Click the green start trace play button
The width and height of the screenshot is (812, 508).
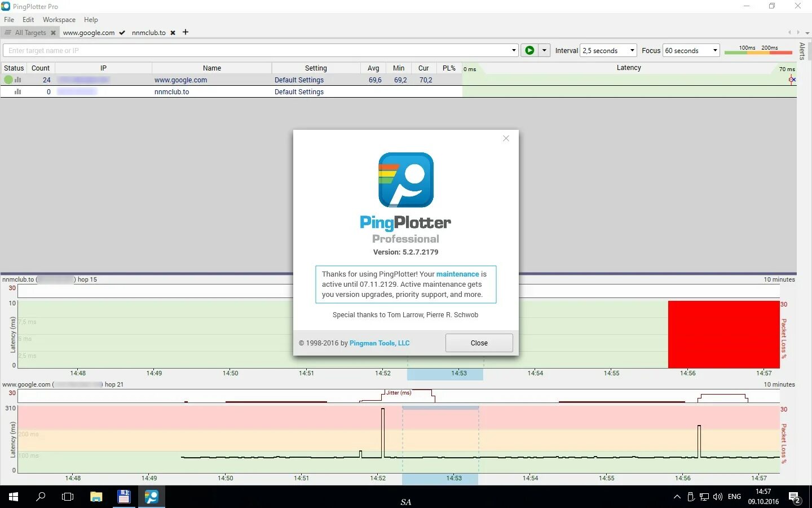(x=529, y=50)
